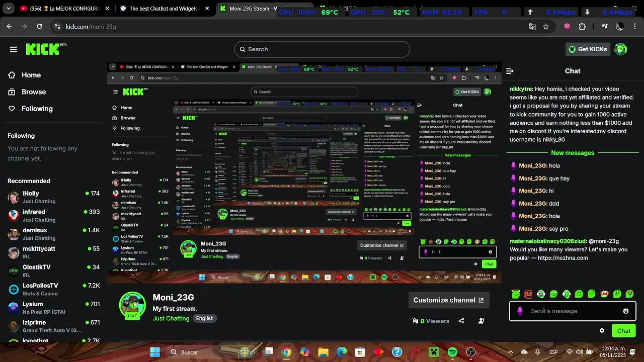Bookmark this page with the star icon
This screenshot has width=644, height=362.
[546, 27]
